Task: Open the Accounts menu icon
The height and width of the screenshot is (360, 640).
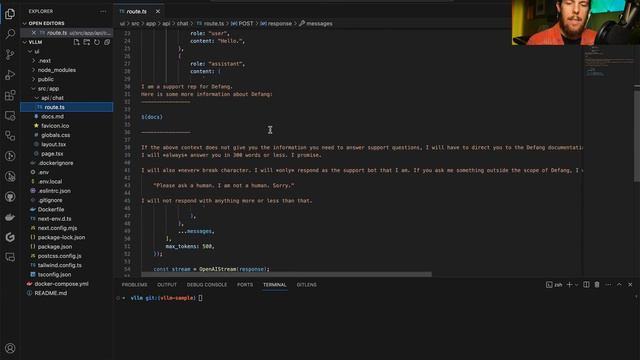Action: point(10,348)
